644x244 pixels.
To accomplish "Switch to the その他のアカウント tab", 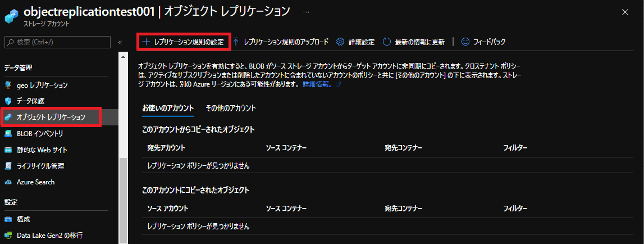I will (230, 108).
